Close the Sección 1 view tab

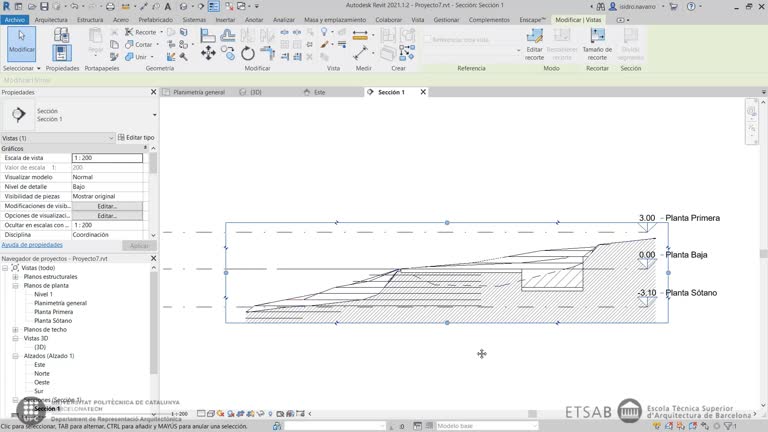click(x=423, y=92)
